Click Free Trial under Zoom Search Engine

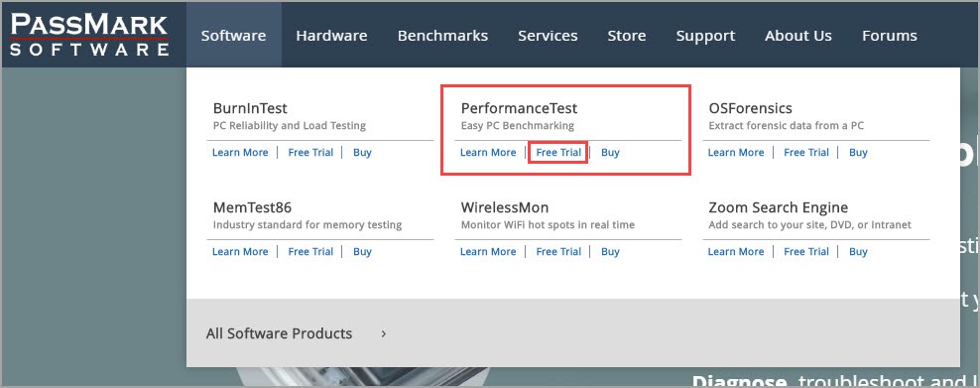click(806, 252)
